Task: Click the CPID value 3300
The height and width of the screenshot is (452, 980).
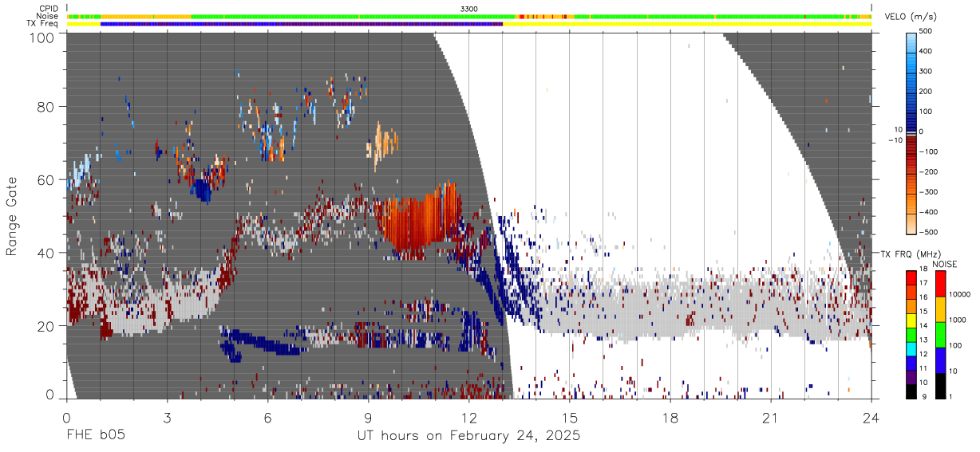Action: [x=469, y=9]
